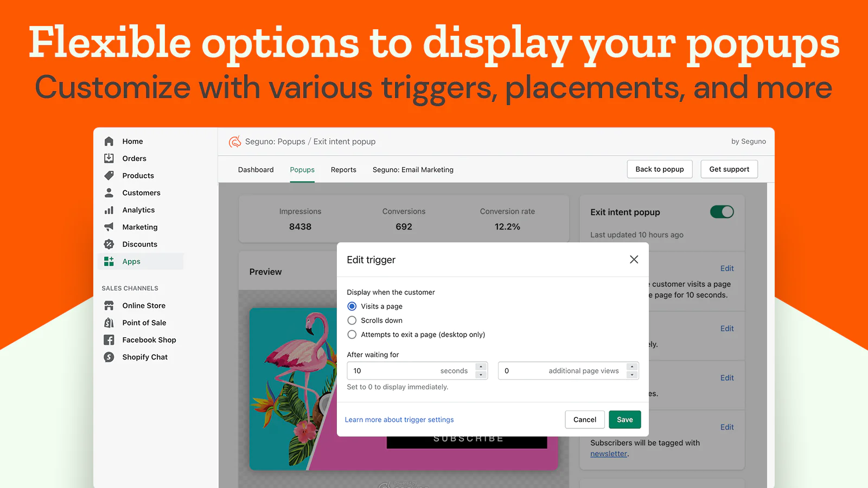Click the Last updated 10 hours ago text
Screen dimensions: 868x488
637,235
